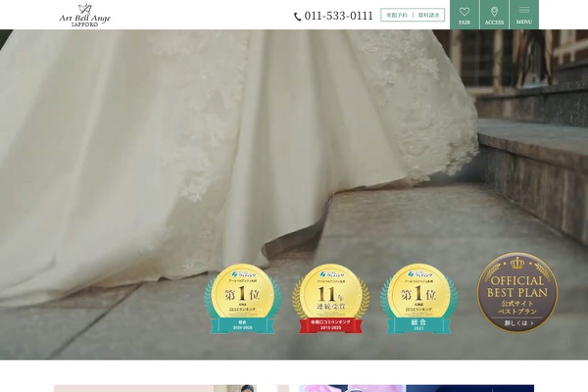Open the 資料請求 brochure request link
The image size is (588, 392).
[428, 15]
